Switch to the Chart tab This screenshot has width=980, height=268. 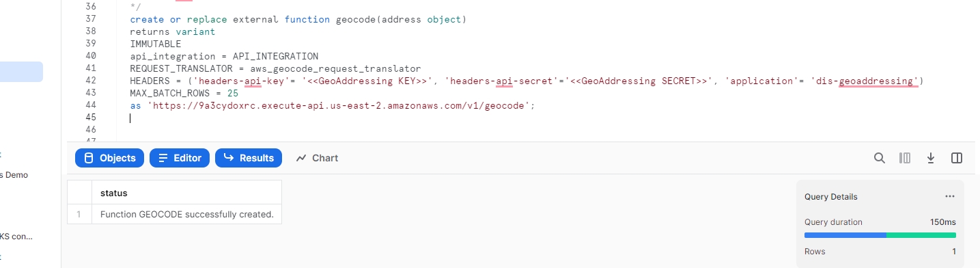(x=317, y=158)
